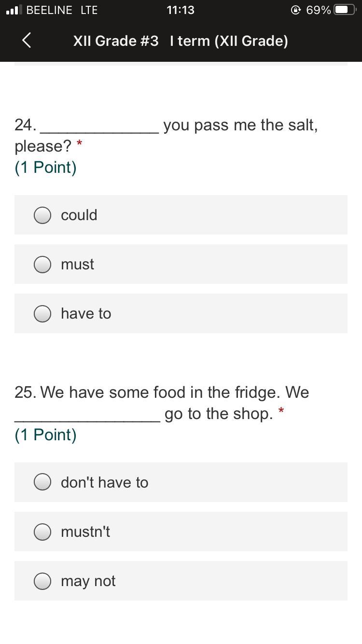The width and height of the screenshot is (362, 644).
Task: Select the 'must' radio button
Action: 42,265
